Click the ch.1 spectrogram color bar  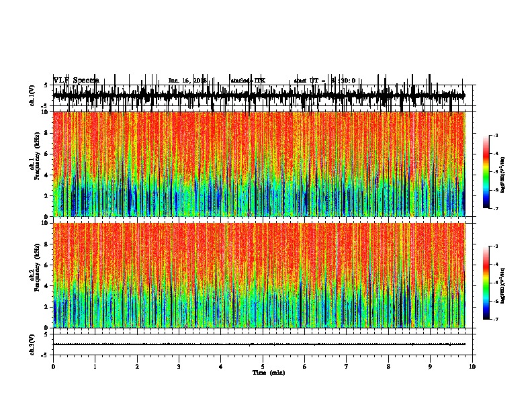click(x=486, y=172)
